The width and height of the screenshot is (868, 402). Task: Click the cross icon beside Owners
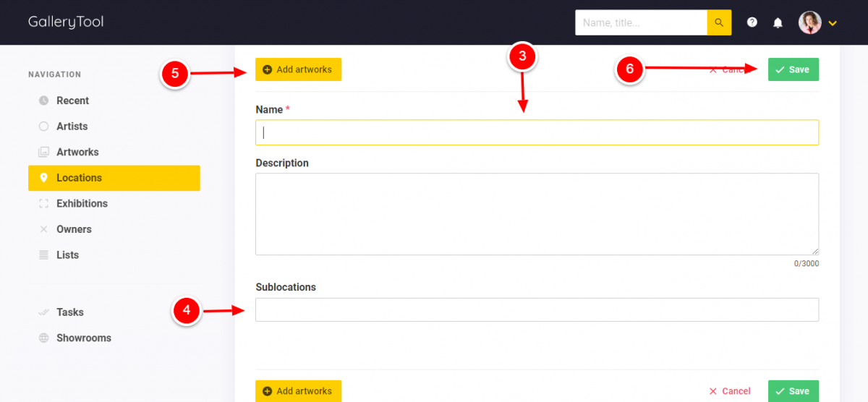(x=43, y=229)
